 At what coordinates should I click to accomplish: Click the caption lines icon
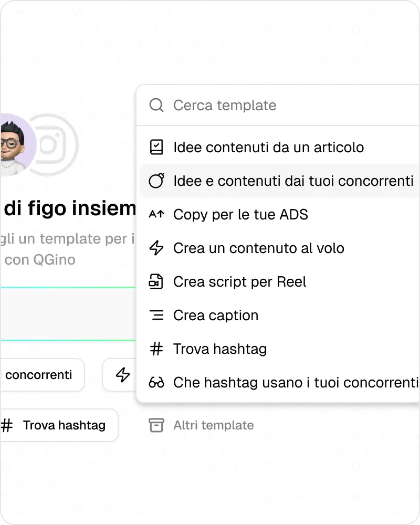pos(156,315)
